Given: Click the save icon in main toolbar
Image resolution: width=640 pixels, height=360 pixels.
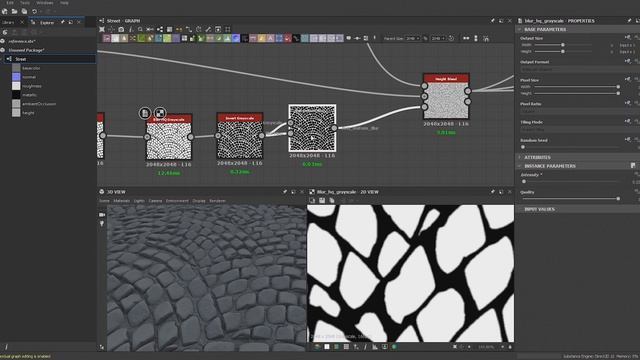Looking at the screenshot, I should (x=24, y=11).
